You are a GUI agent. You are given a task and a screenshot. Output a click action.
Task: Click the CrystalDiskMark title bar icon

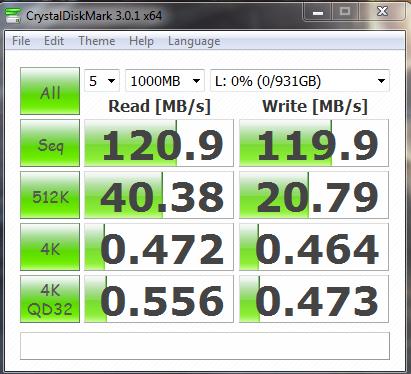pos(13,15)
